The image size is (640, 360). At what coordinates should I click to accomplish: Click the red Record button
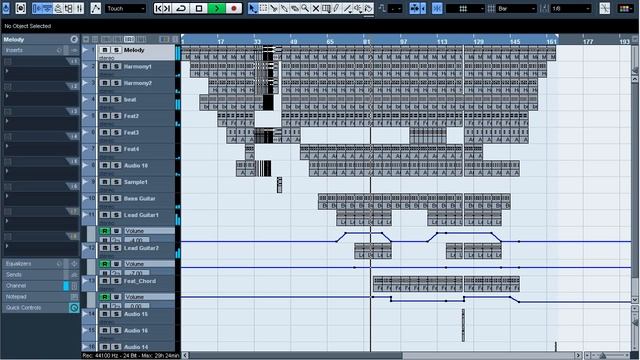[234, 8]
